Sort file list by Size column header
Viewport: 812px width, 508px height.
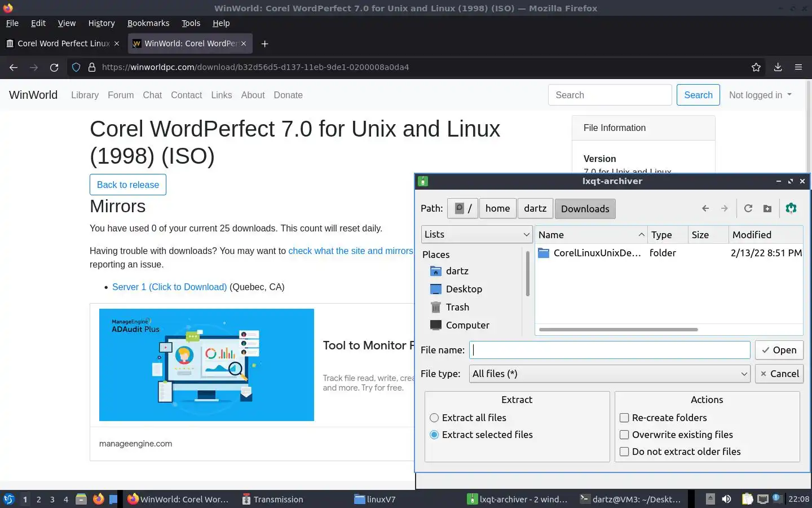pos(708,235)
